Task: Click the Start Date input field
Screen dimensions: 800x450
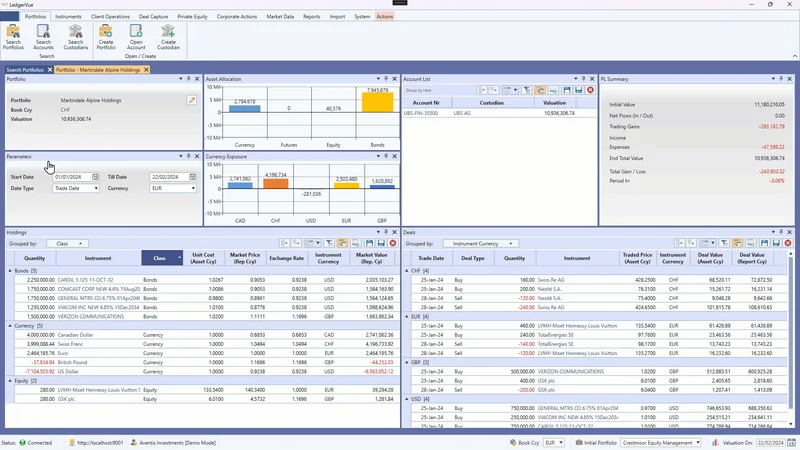Action: click(72, 177)
